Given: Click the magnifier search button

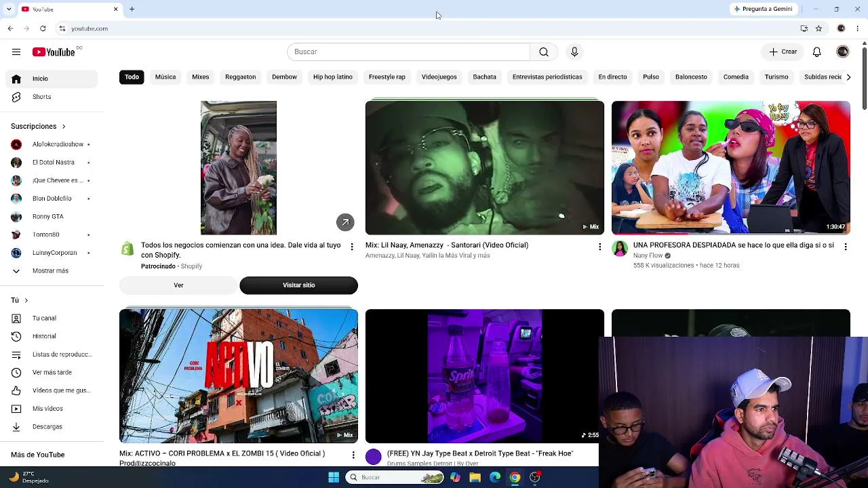Looking at the screenshot, I should [x=544, y=52].
